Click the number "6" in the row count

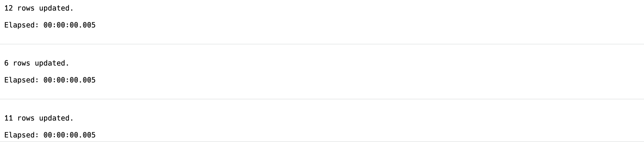[6, 63]
